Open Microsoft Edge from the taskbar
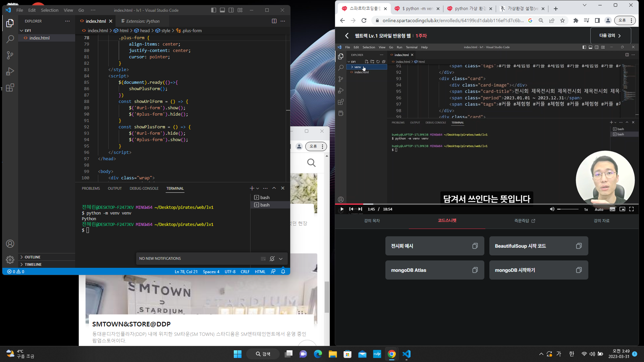The width and height of the screenshot is (644, 362). 318,354
